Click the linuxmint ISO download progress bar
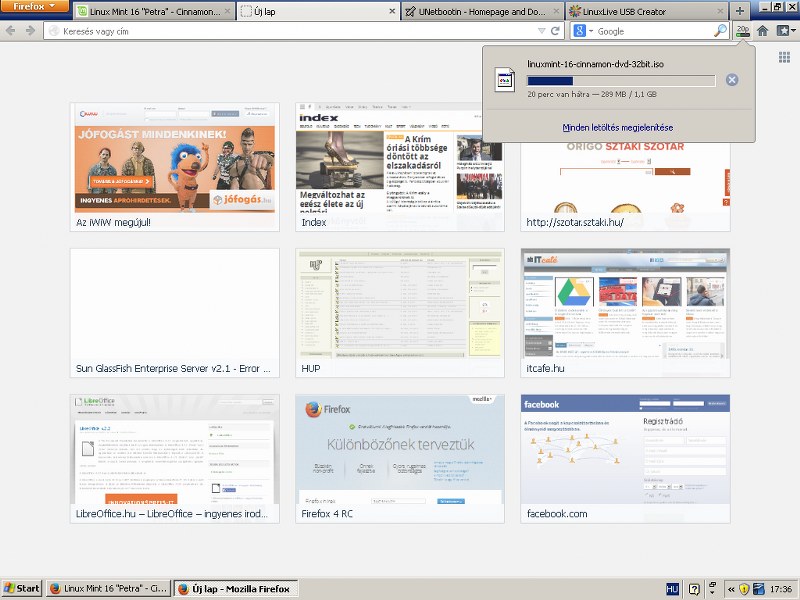The image size is (800, 600). 621,81
